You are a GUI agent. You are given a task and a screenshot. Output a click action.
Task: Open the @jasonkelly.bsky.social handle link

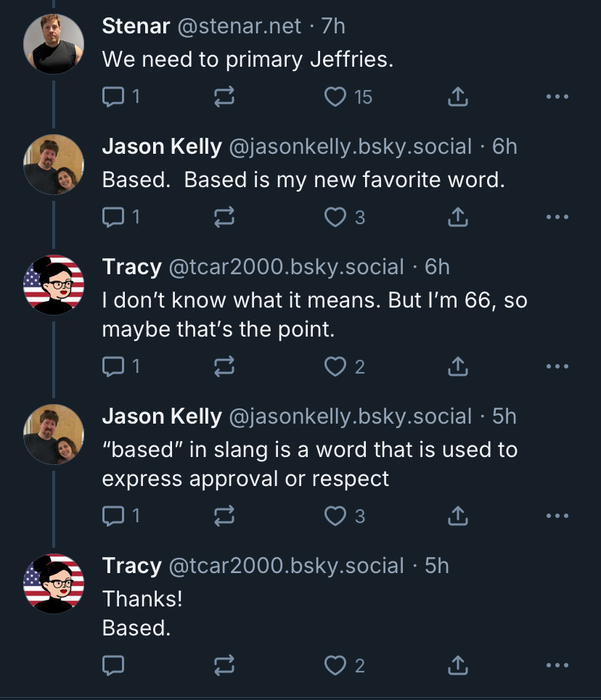(x=351, y=147)
